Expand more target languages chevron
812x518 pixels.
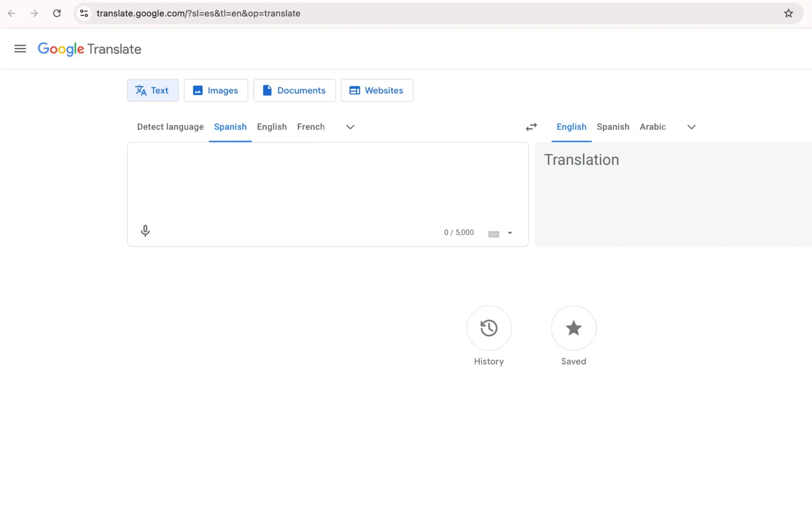tap(691, 127)
